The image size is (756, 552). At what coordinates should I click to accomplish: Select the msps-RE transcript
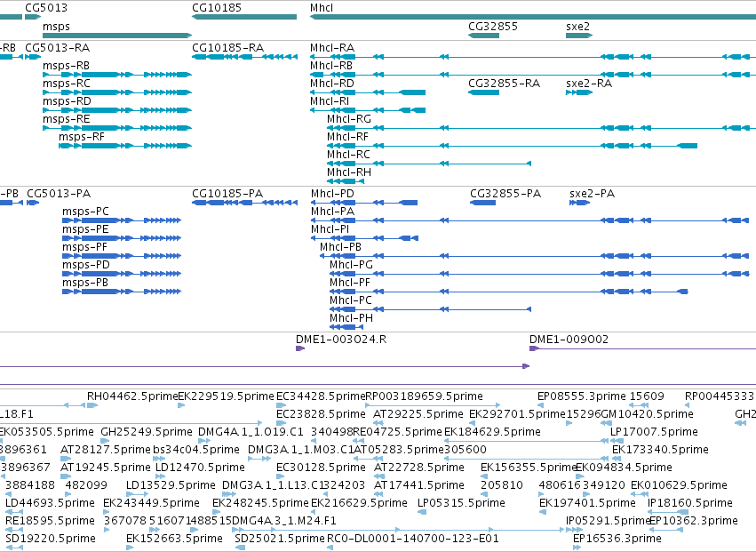pyautogui.click(x=67, y=119)
